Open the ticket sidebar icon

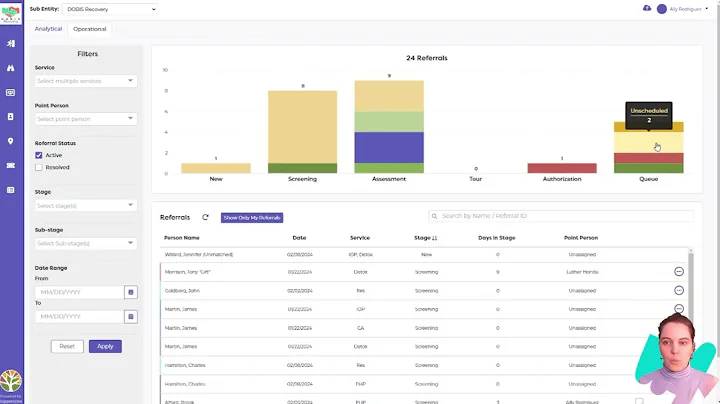tap(11, 165)
